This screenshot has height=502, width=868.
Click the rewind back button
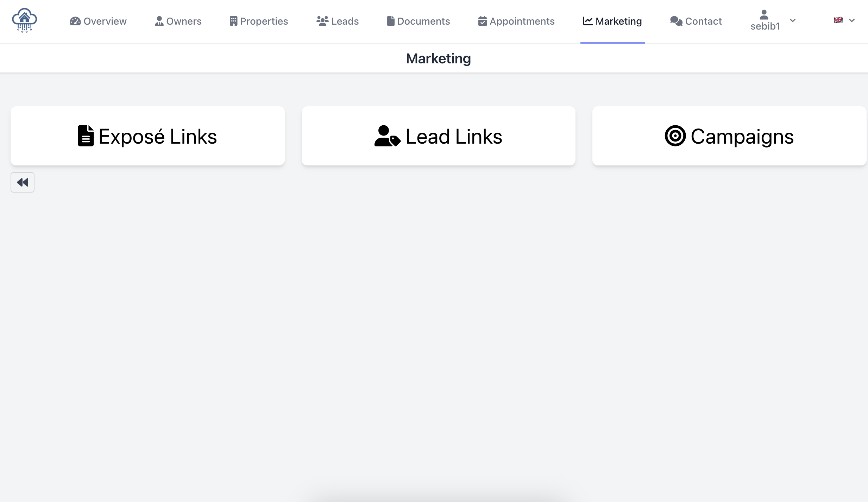point(23,182)
